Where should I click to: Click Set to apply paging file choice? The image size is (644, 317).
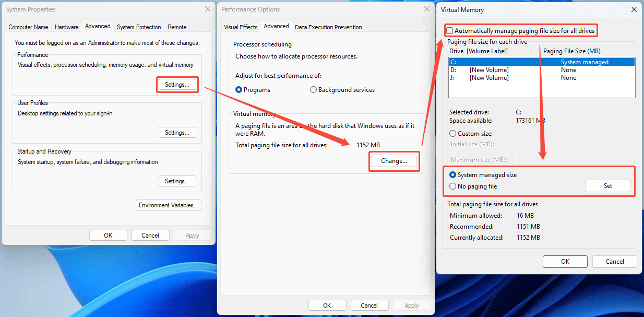coord(607,185)
